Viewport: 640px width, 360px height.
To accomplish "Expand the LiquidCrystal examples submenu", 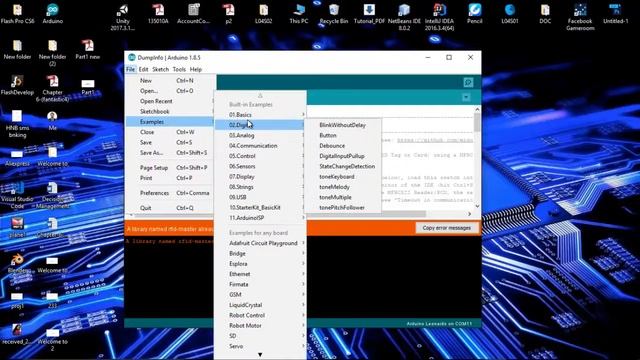I will (x=260, y=305).
